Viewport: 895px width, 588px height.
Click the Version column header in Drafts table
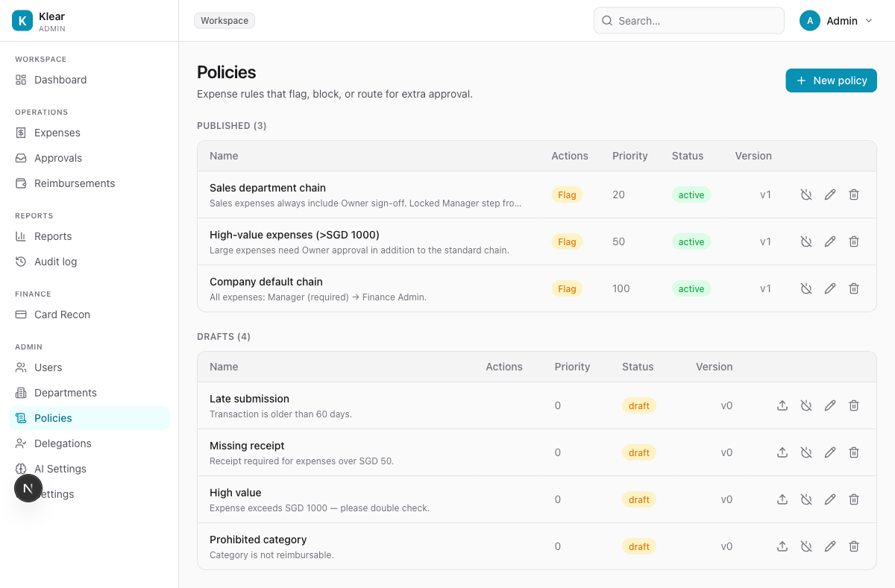715,367
